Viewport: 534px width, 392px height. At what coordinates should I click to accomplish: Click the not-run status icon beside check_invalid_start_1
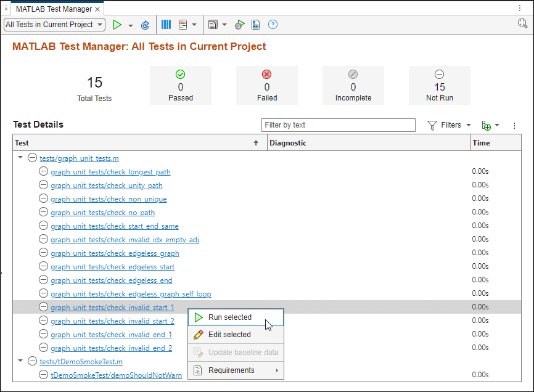[x=43, y=307]
